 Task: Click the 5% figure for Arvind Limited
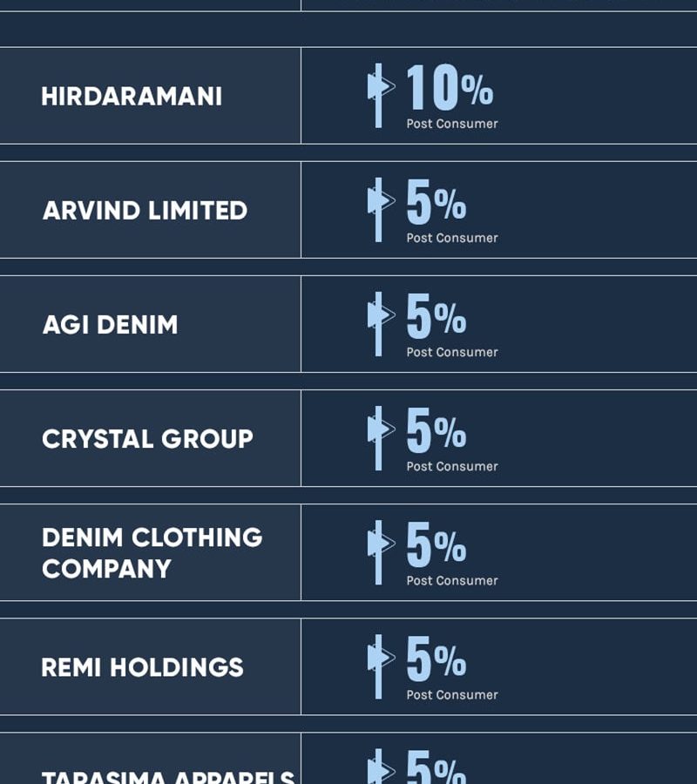436,201
